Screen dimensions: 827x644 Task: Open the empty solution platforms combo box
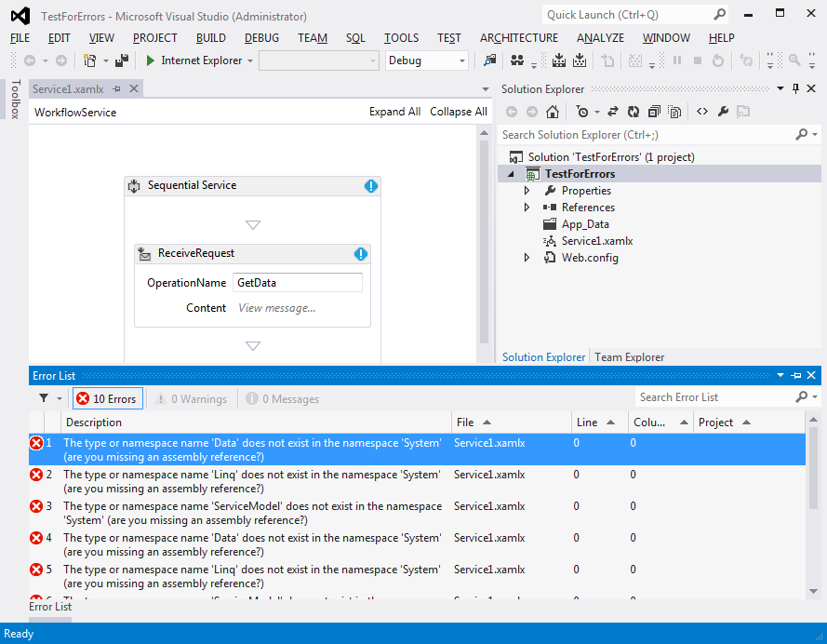click(319, 60)
